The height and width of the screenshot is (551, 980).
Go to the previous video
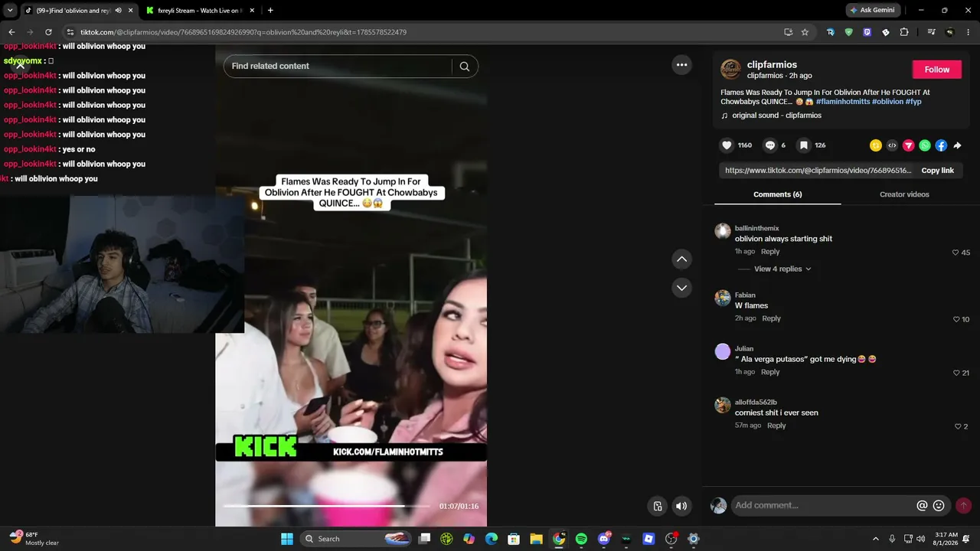(681, 259)
